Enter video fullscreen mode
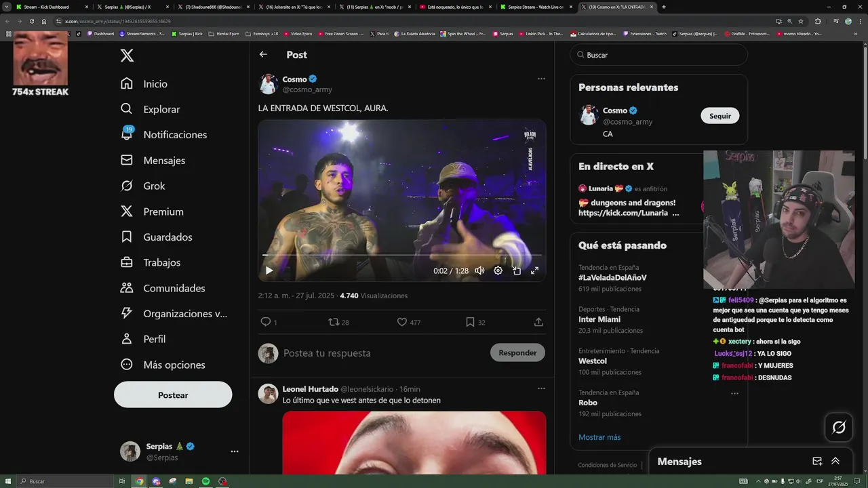Screen dimensions: 868x488 tap(534, 270)
